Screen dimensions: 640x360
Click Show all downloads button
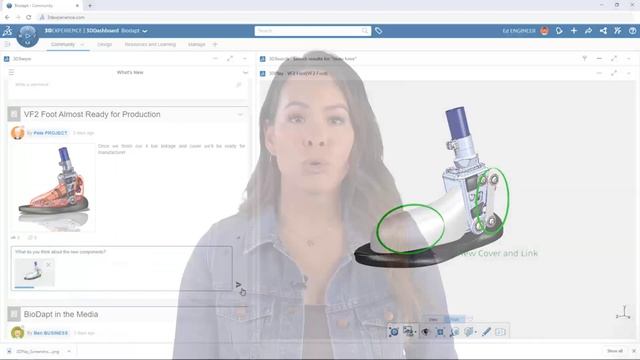click(615, 351)
